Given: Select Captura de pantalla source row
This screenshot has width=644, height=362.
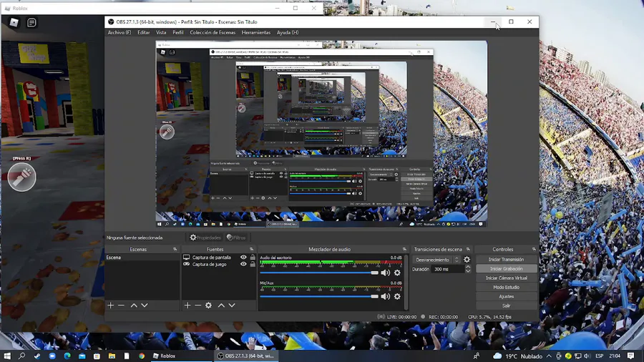Looking at the screenshot, I should click(211, 258).
